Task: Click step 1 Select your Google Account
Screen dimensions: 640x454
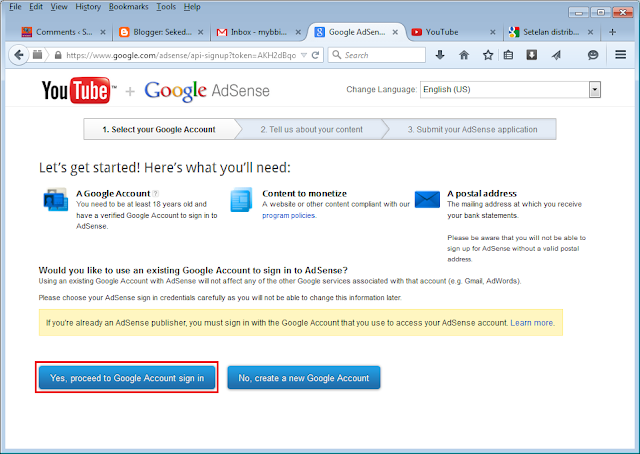Action: [159, 129]
